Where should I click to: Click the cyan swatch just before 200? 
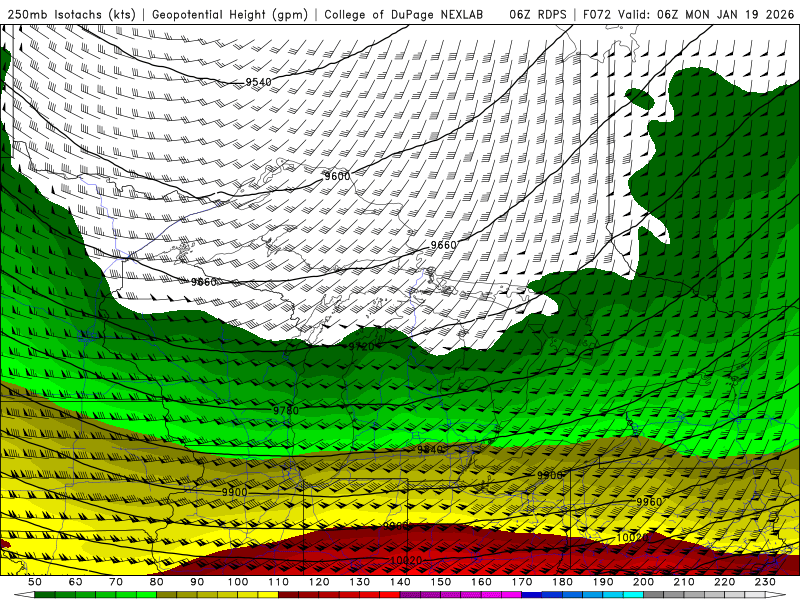[x=633, y=595]
